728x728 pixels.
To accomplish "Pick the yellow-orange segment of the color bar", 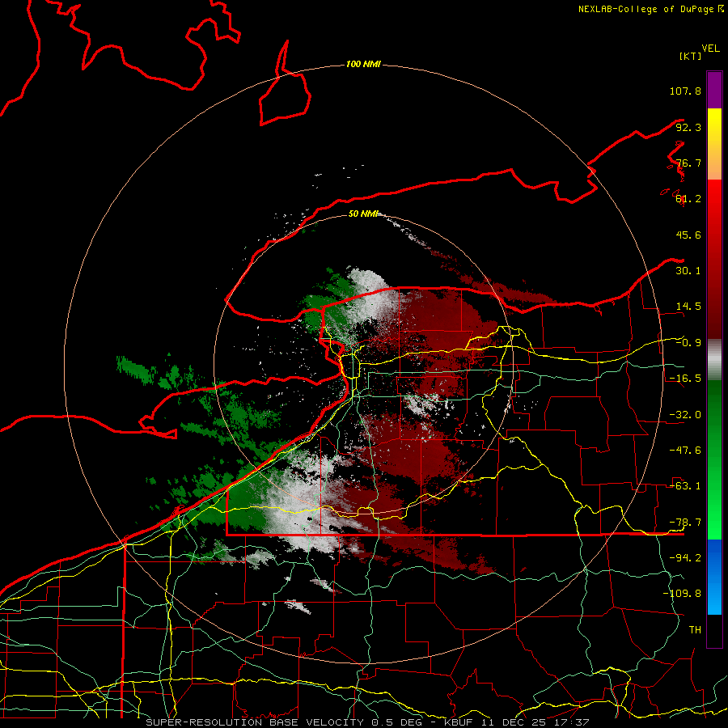I will [x=714, y=144].
